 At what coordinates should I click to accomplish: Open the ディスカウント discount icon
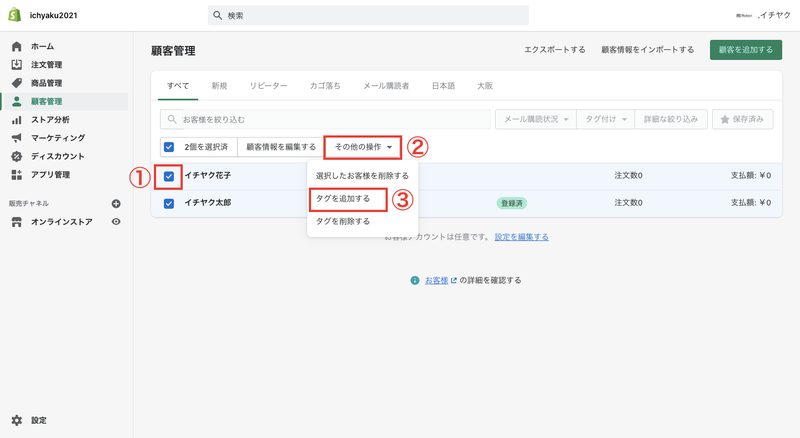pos(17,156)
